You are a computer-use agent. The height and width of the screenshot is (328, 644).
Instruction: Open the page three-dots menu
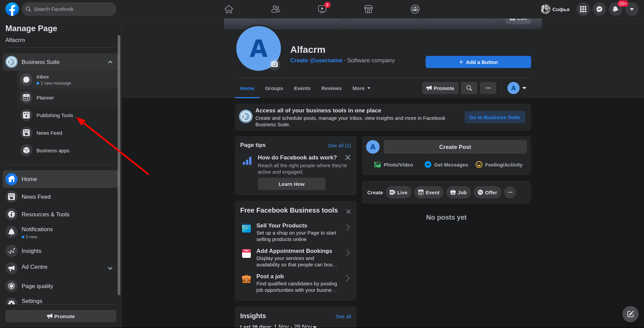pos(488,88)
